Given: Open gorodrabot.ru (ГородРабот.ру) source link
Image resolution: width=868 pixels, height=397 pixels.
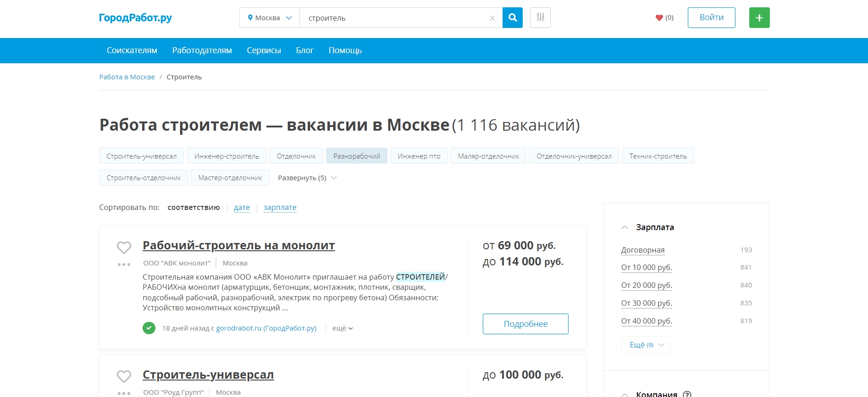Looking at the screenshot, I should pos(266,328).
